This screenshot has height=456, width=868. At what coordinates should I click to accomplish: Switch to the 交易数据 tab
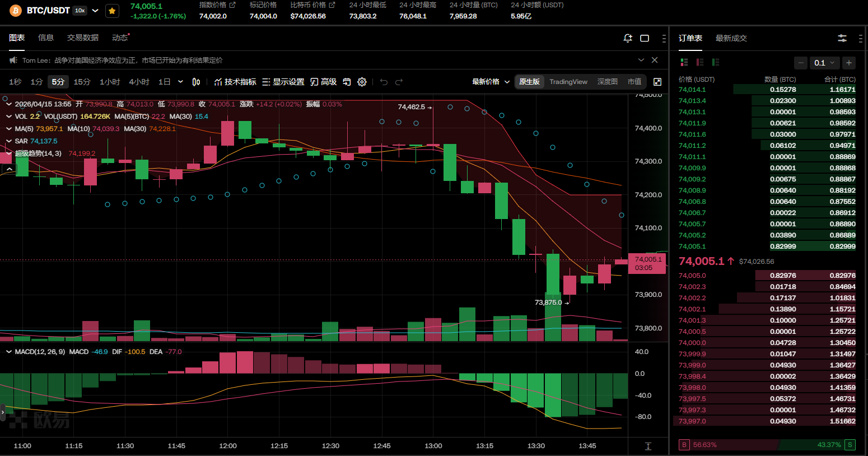[82, 38]
